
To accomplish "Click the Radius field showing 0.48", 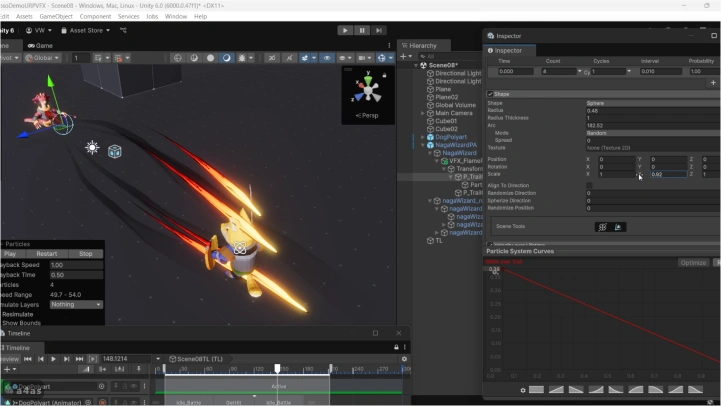I will tap(653, 110).
